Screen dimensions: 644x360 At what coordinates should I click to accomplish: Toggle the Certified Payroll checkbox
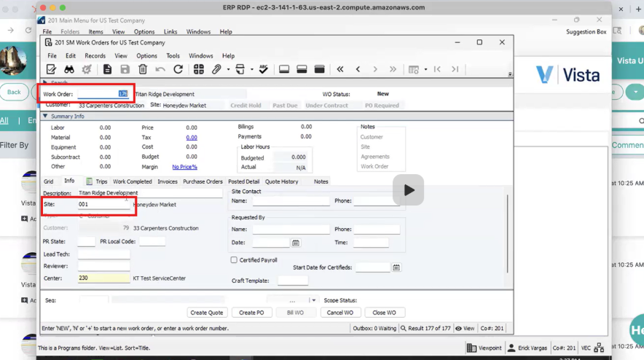point(234,259)
